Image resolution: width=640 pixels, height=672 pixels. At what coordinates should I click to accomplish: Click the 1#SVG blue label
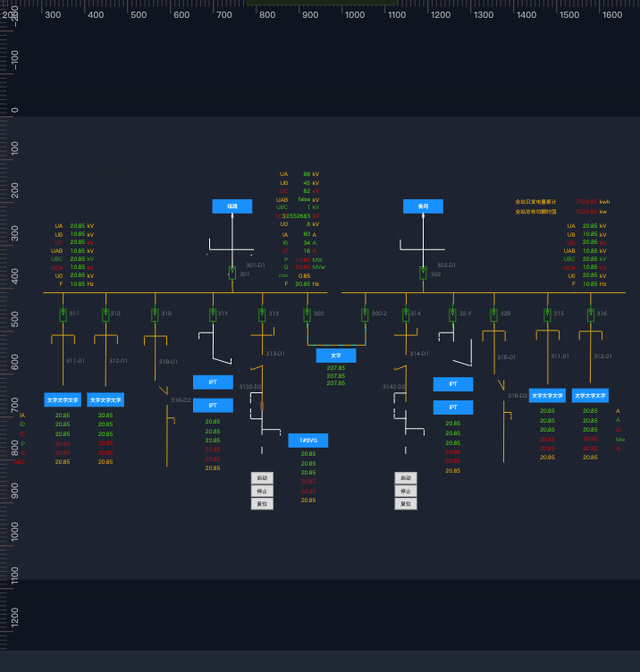(308, 440)
